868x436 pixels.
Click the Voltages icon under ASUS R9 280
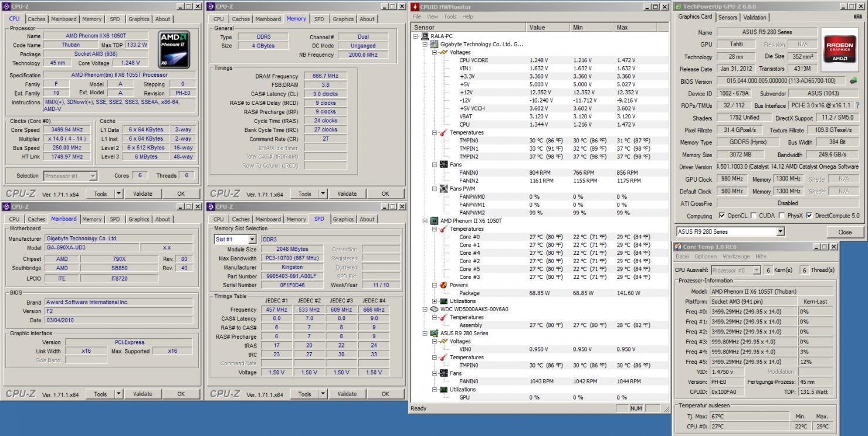[444, 341]
